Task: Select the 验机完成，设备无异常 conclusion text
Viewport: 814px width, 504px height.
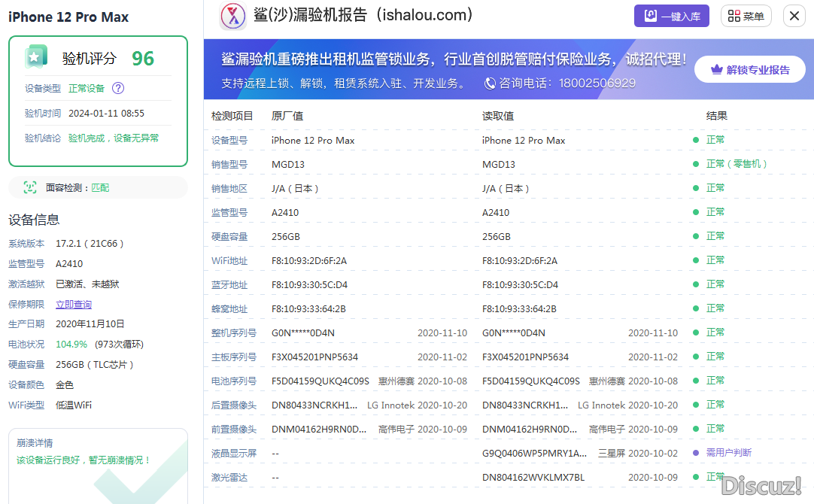Action: (114, 138)
